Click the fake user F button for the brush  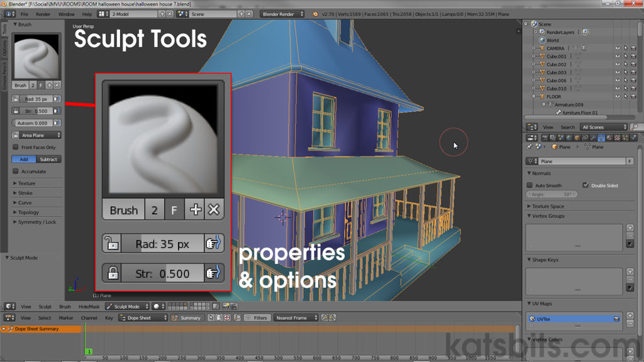pos(41,85)
